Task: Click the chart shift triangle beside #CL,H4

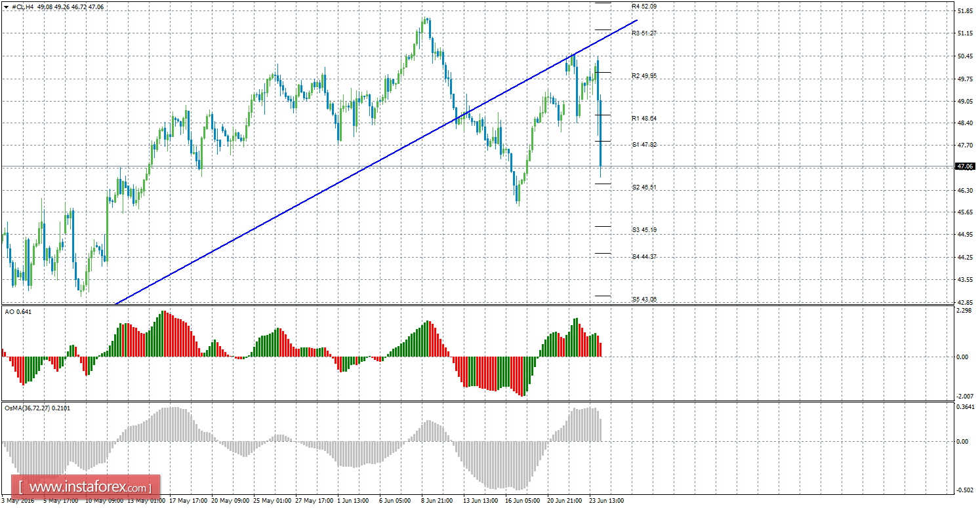Action: [7, 7]
